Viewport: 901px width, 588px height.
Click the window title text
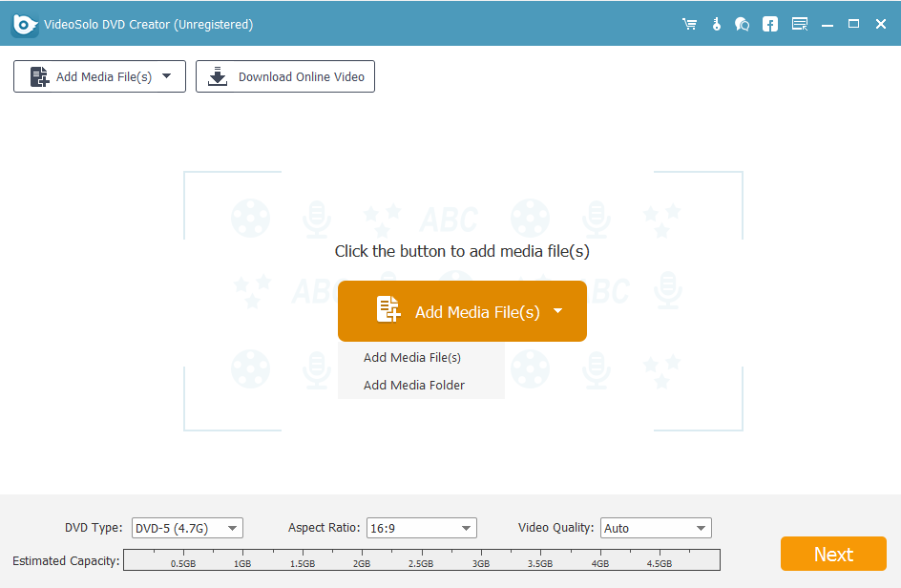(x=148, y=25)
